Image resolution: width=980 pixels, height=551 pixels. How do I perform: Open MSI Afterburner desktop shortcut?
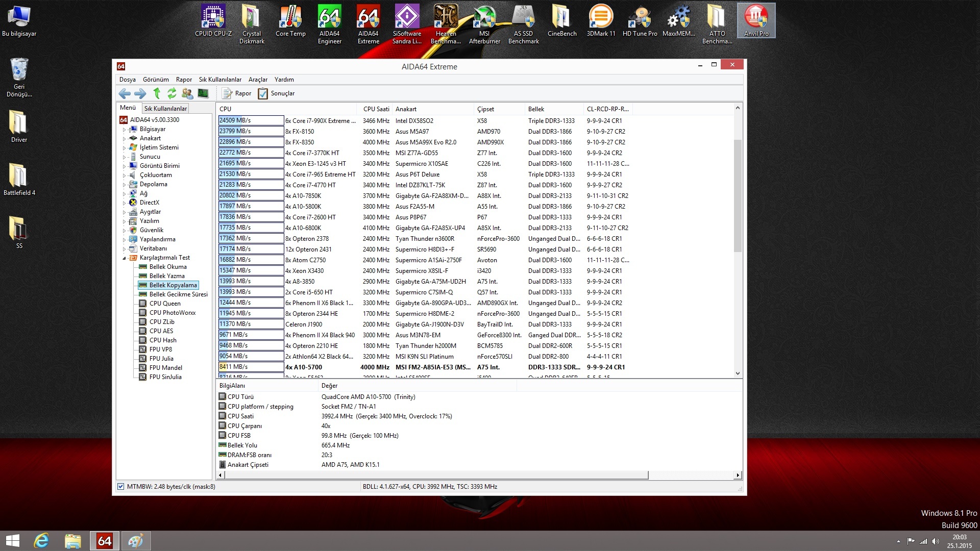[484, 24]
